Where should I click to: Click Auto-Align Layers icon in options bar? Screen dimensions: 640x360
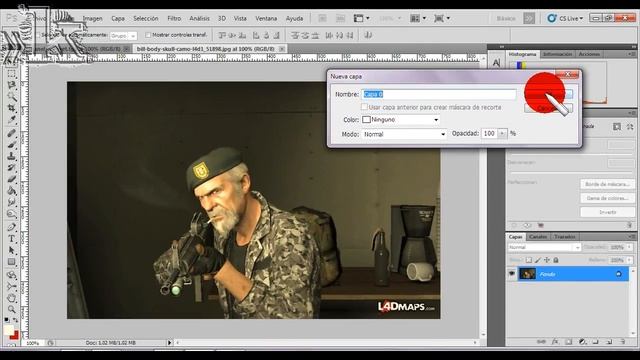click(x=368, y=36)
